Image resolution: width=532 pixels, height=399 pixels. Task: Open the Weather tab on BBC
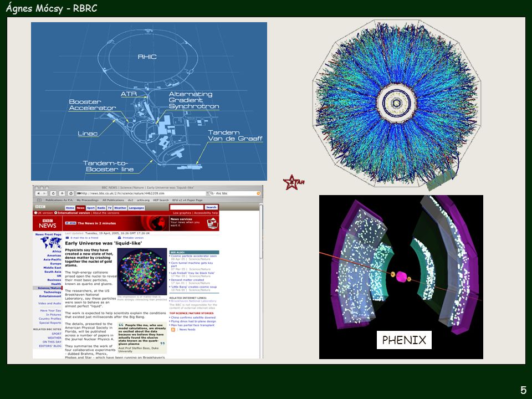click(x=120, y=208)
